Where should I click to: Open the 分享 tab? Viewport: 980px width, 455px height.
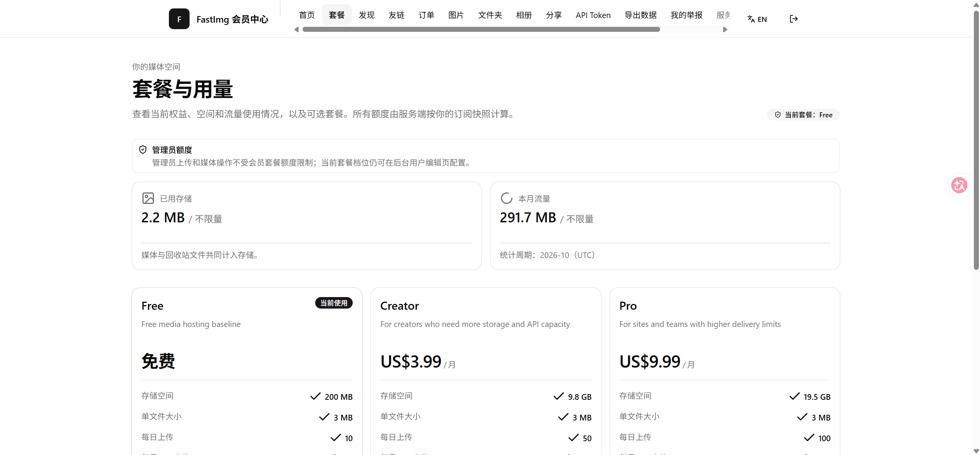click(554, 15)
